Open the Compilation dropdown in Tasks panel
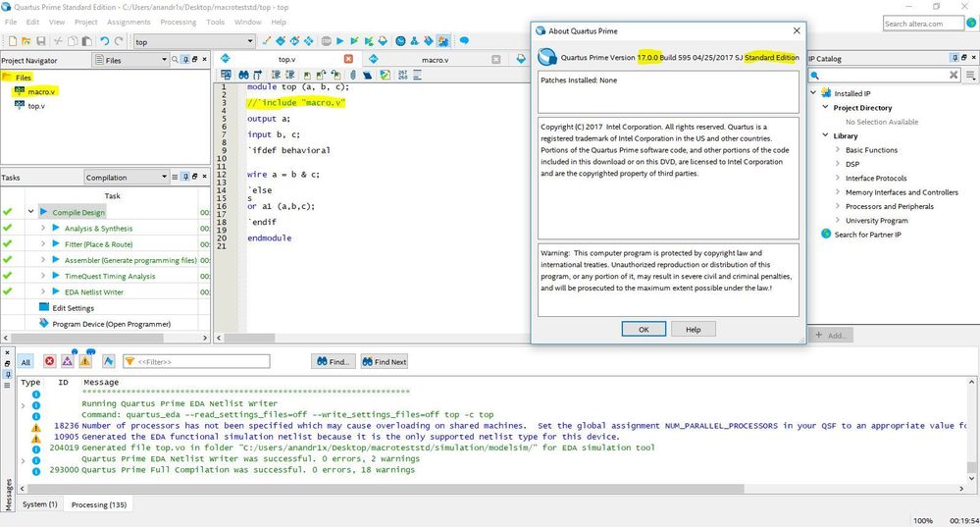This screenshot has width=980, height=527. tap(126, 178)
